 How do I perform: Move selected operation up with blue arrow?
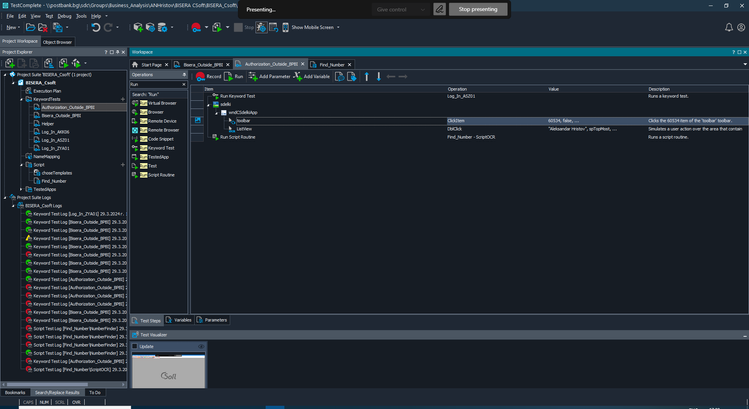coord(366,76)
